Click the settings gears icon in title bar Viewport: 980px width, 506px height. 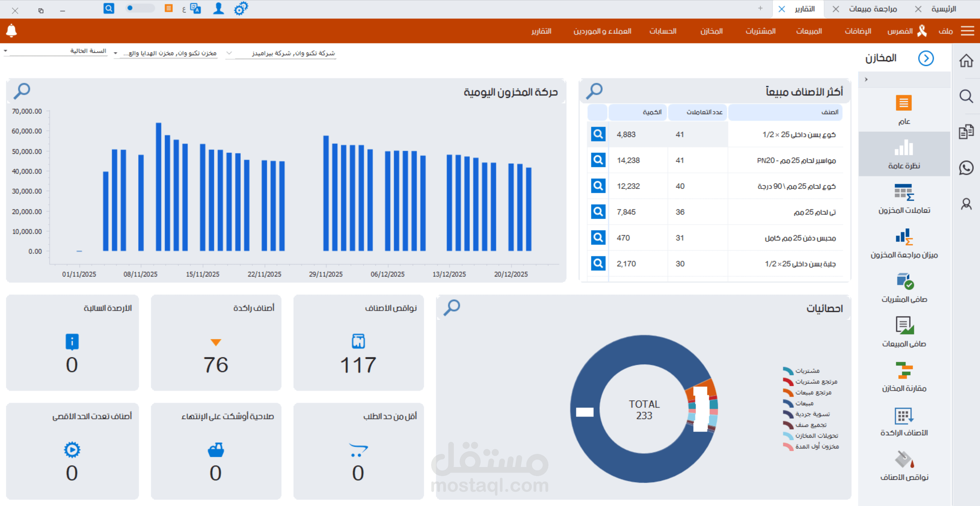pyautogui.click(x=241, y=8)
